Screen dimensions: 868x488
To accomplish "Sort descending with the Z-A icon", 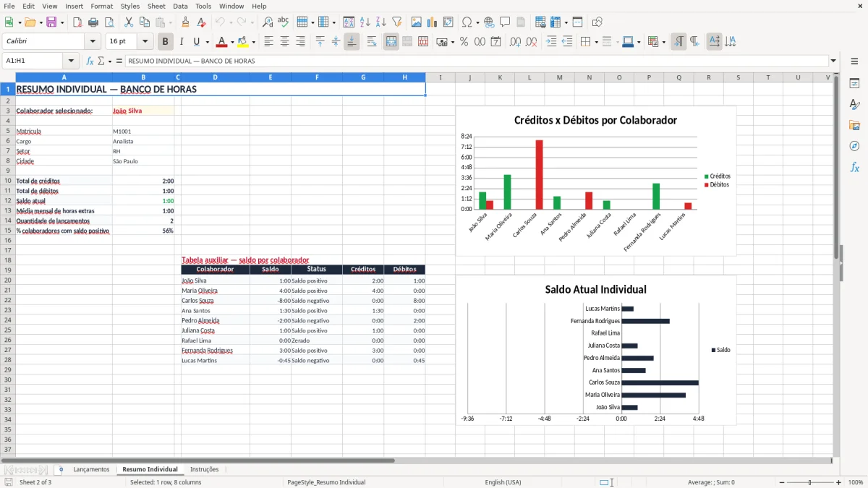I will coord(380,22).
